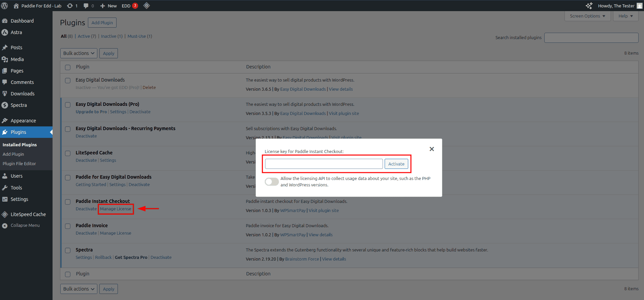Click the Spectra icon in the sidebar

coord(5,105)
